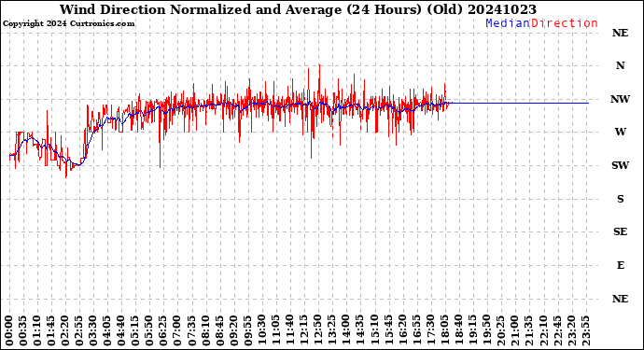Click the '17:30' time axis label
Screen dimensions: 644x350
point(431,330)
